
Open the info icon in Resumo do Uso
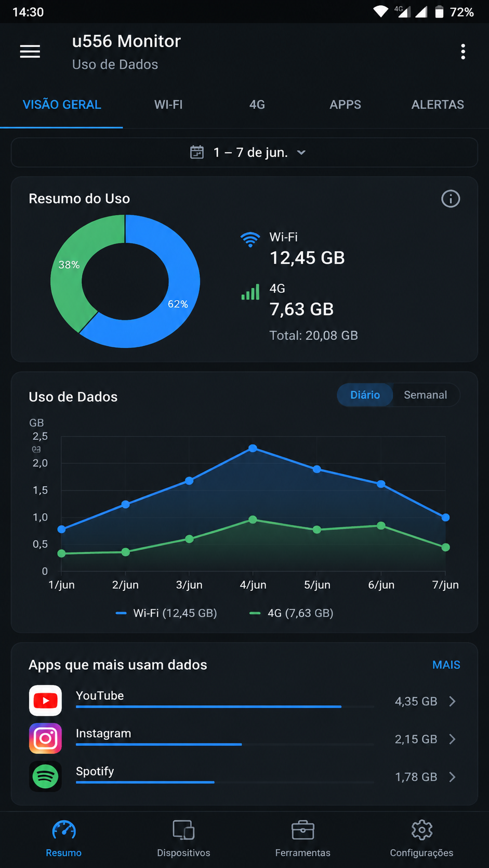coord(451,198)
